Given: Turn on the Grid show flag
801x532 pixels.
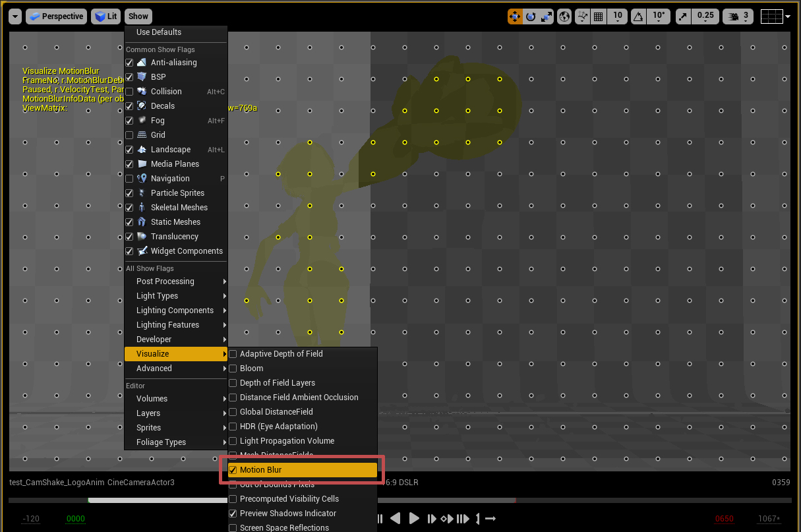Looking at the screenshot, I should tap(129, 135).
